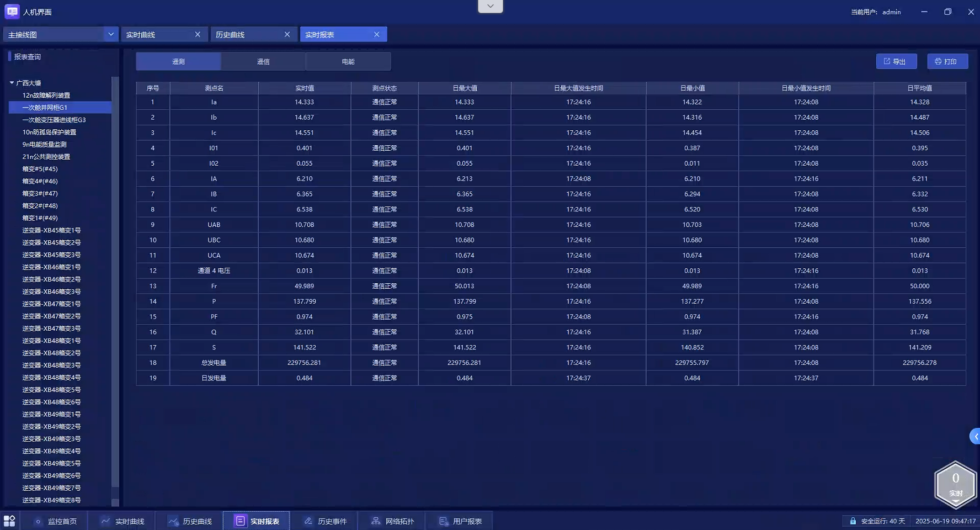
Task: Click the grid menu icon in bottom-left corner
Action: point(9,521)
